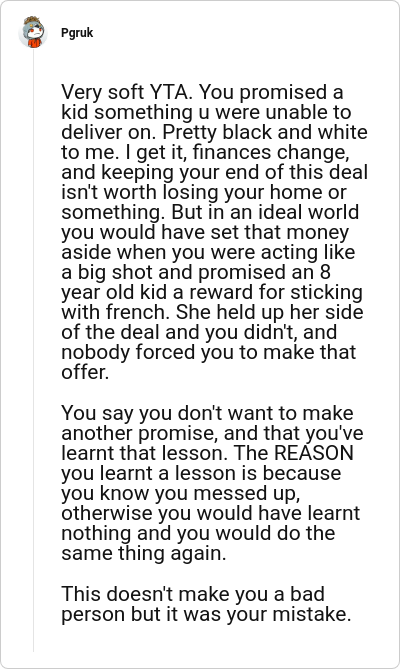400x669 pixels.
Task: Click the line 'isn't worth losing your home or'
Action: coord(204,192)
